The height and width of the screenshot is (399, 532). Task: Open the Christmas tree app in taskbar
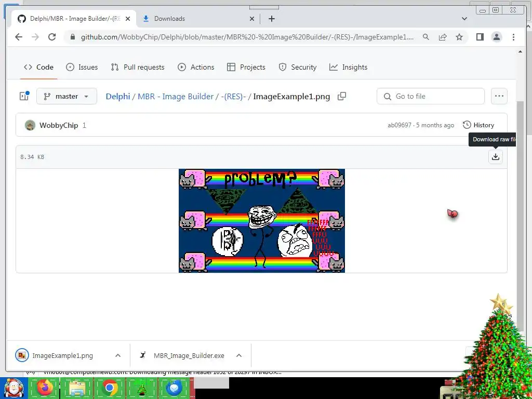point(142,388)
